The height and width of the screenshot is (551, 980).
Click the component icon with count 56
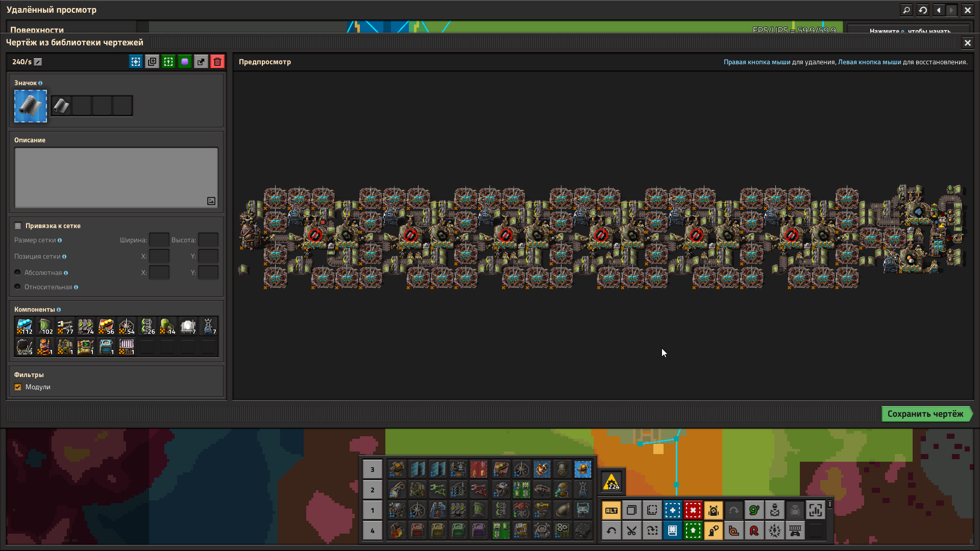tap(106, 327)
